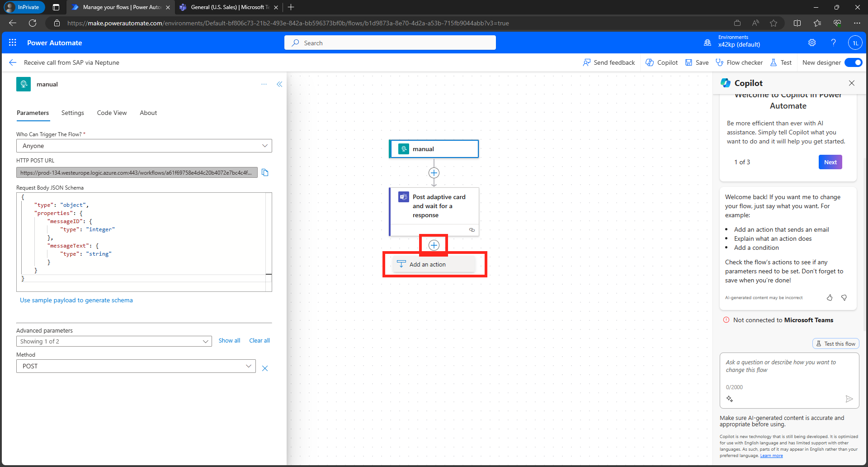Save the flow
Image resolution: width=868 pixels, height=467 pixels.
697,62
